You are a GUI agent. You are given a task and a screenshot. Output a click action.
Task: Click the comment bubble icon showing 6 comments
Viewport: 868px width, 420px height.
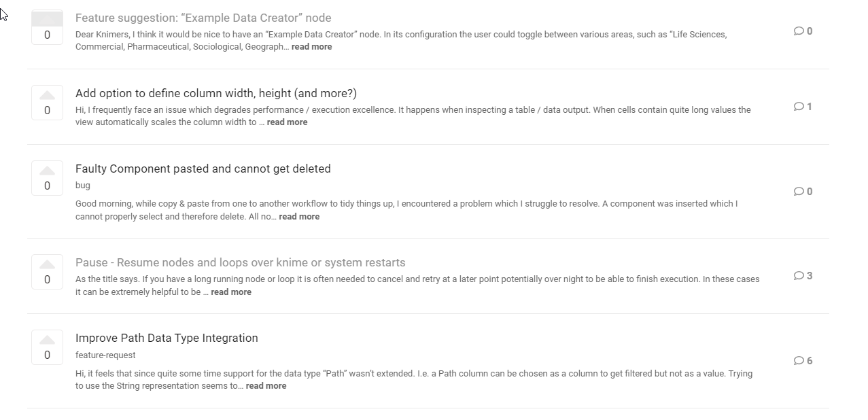coord(799,361)
